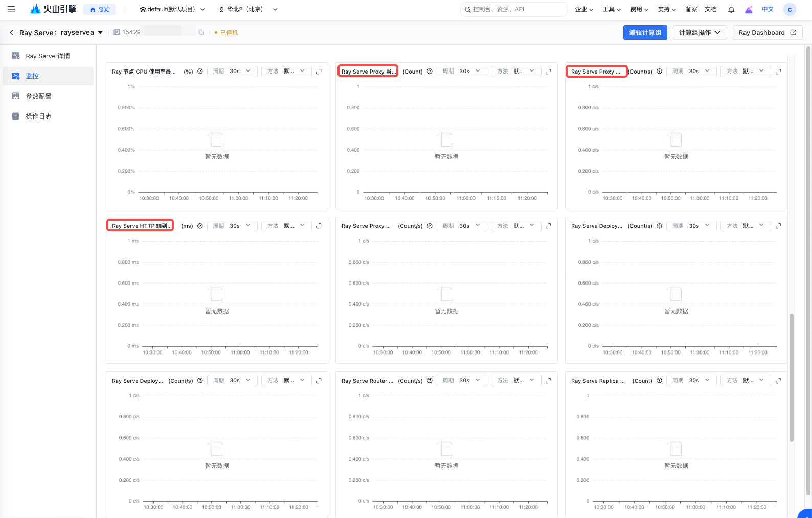Screen dimensions: 812x518
Task: Expand the Ray 节点 GPU 使用率 chart to fullscreen
Action: [319, 72]
